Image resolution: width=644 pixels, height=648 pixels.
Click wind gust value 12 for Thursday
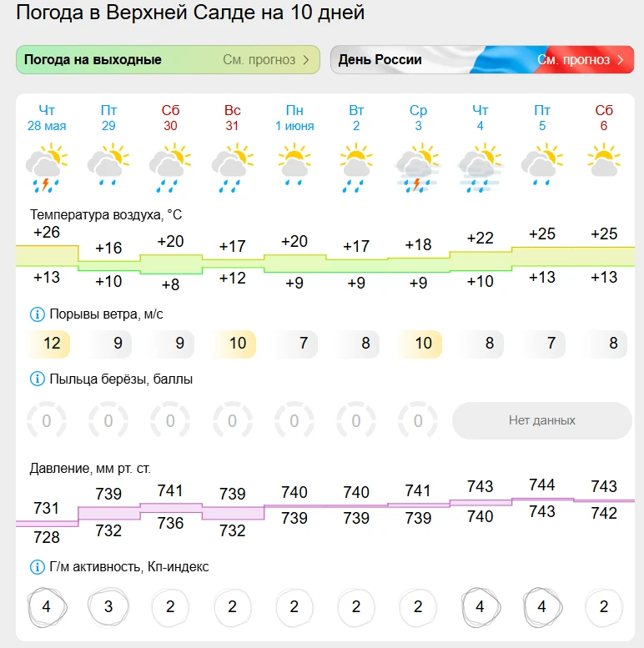pos(48,344)
